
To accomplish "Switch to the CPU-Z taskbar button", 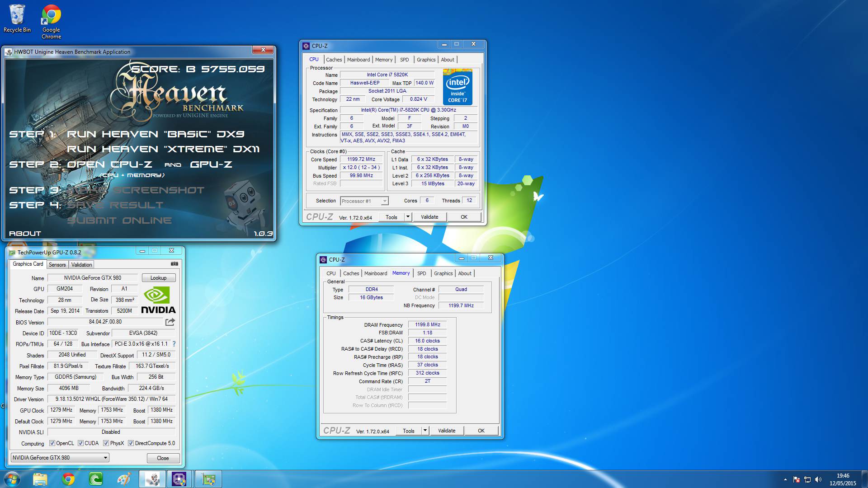I will click(179, 479).
